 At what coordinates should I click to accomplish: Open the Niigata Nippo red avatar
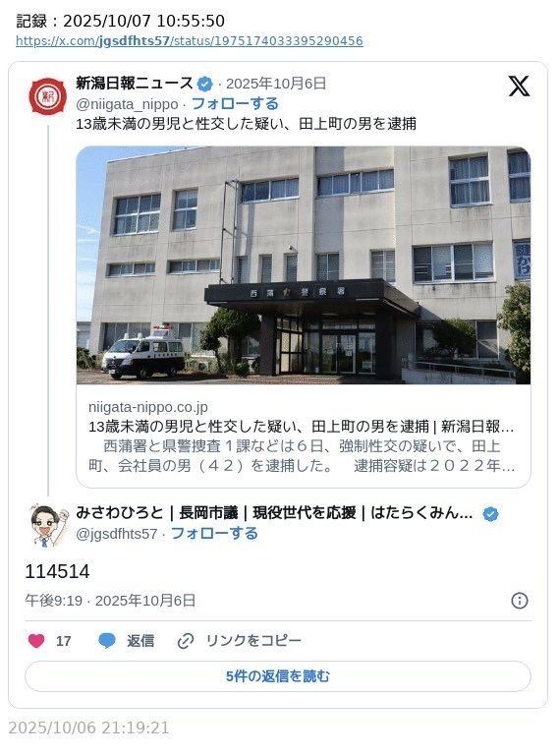coord(48,96)
